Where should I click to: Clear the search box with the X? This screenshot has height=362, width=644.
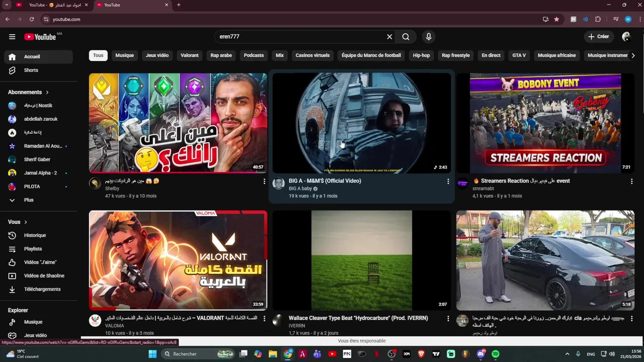(x=389, y=37)
